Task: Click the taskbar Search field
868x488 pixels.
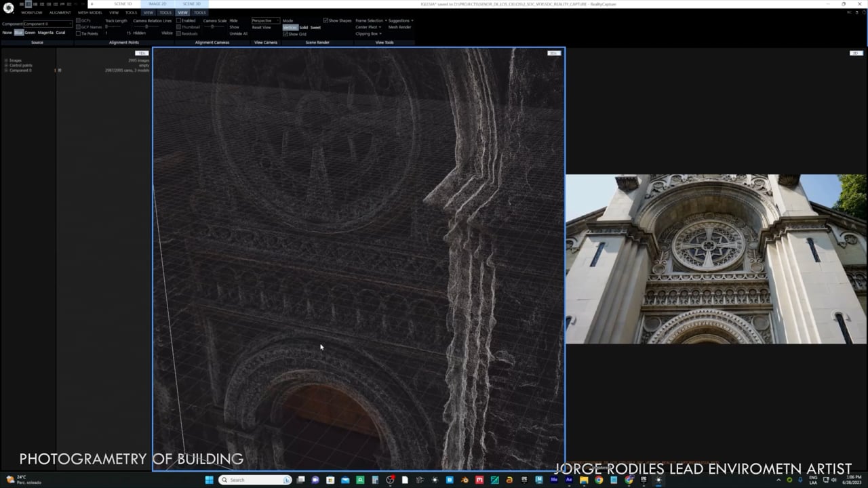Action: (256, 480)
